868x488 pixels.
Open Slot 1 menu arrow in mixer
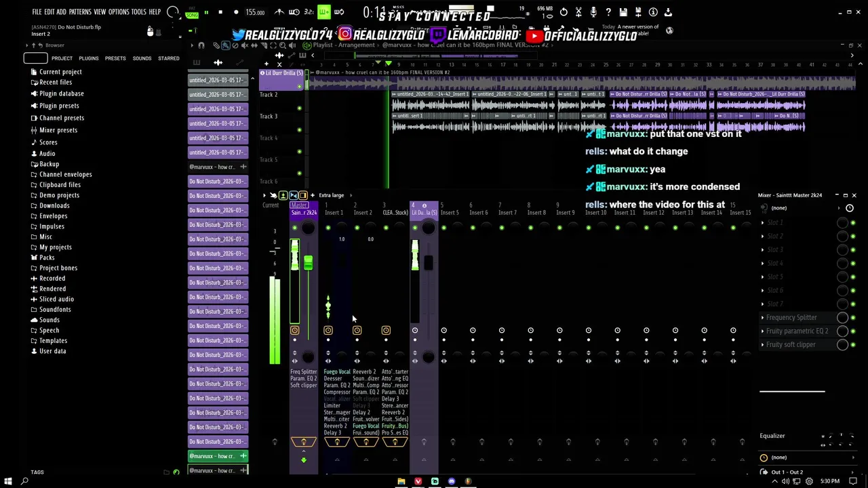pos(762,222)
